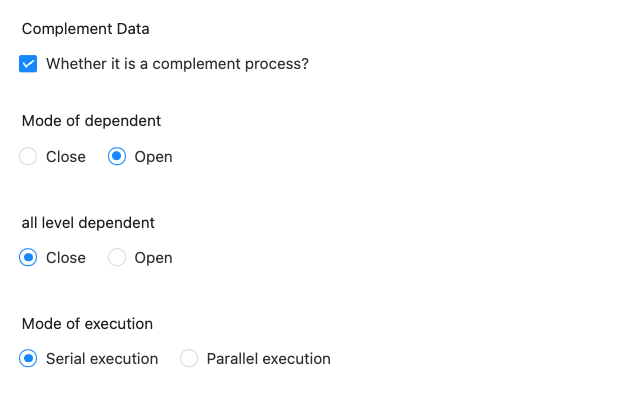Switch to the Parallel execution radio button

189,359
